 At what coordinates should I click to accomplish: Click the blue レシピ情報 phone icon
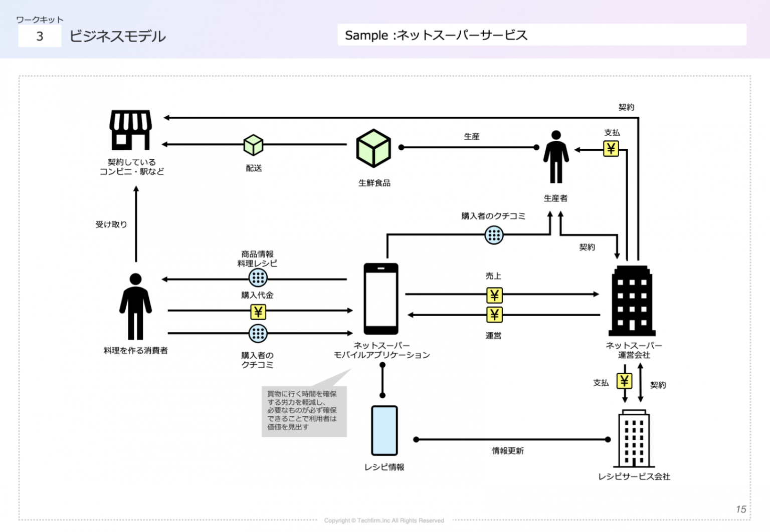384,430
